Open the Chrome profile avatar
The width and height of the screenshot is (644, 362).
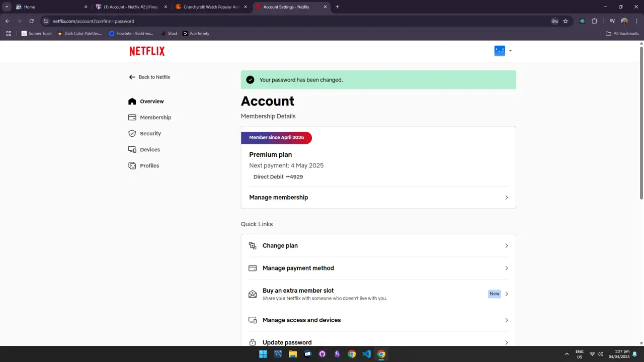pos(624,21)
